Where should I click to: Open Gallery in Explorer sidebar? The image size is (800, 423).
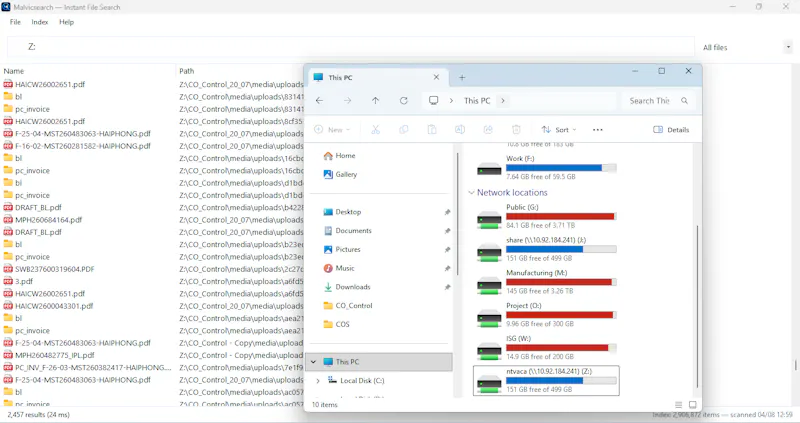click(x=340, y=175)
